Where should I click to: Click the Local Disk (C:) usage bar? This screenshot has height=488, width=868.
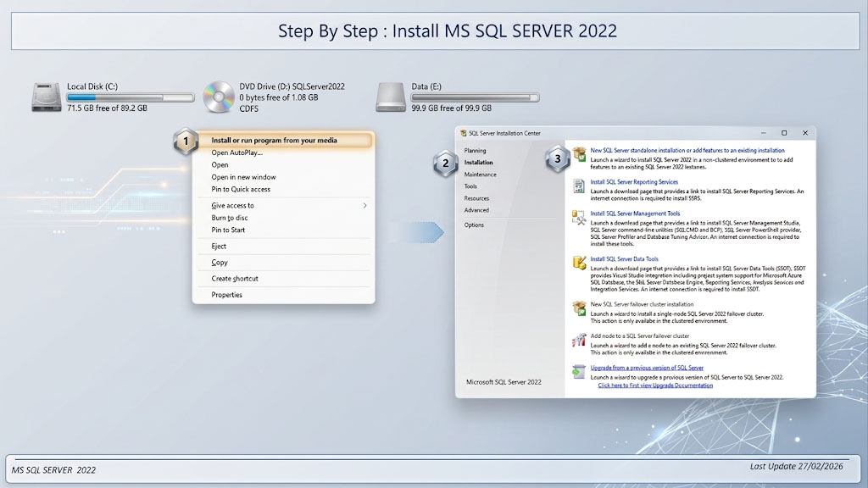coord(131,97)
